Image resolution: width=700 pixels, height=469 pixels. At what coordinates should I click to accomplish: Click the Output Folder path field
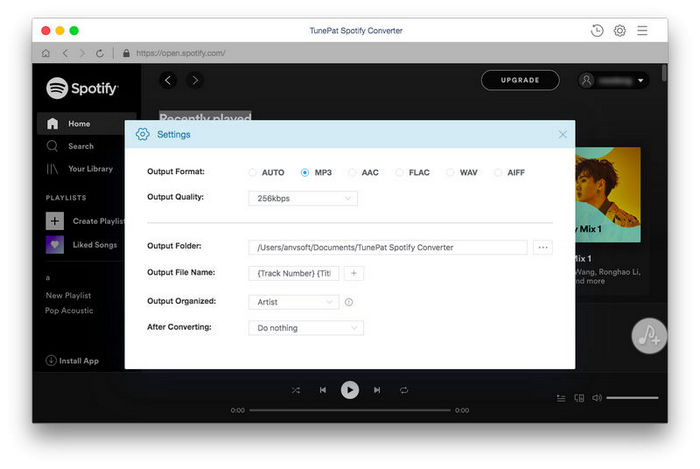click(388, 247)
